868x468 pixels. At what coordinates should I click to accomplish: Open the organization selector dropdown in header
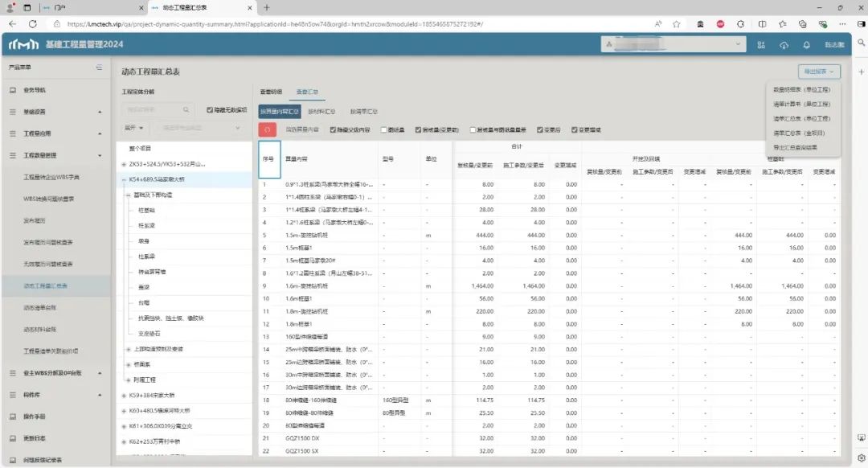click(x=674, y=44)
